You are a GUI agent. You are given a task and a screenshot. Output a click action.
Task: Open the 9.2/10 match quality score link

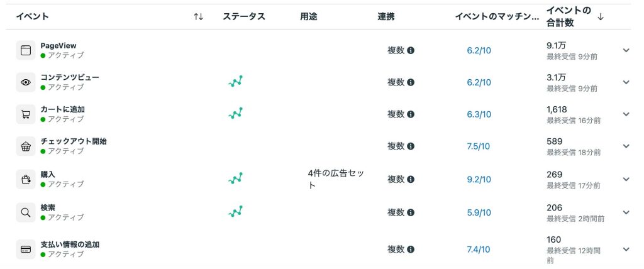pos(479,180)
